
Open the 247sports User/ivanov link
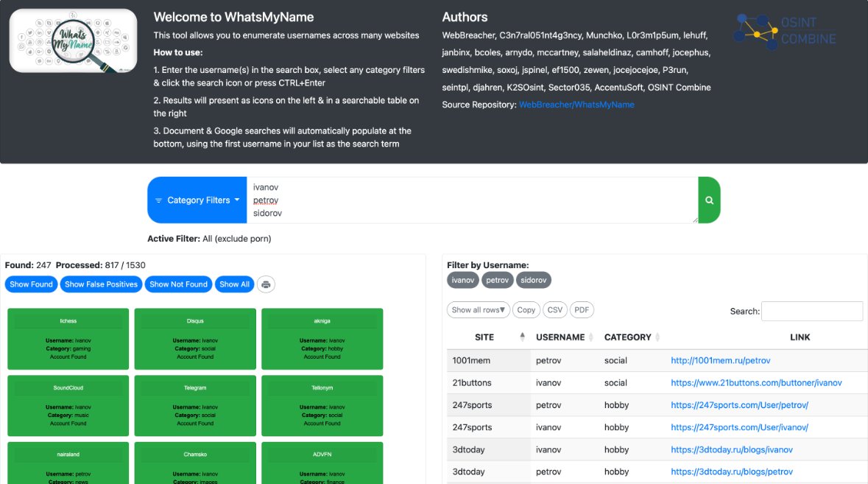click(740, 427)
